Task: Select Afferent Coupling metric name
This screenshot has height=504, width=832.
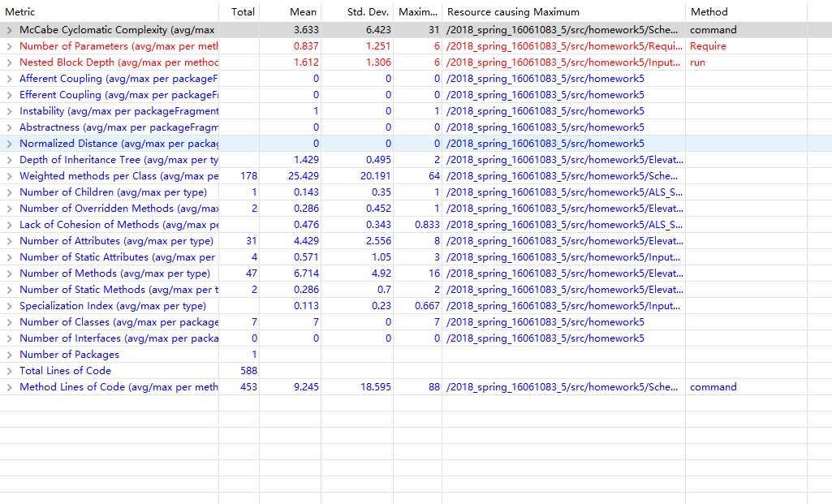Action: click(x=119, y=79)
